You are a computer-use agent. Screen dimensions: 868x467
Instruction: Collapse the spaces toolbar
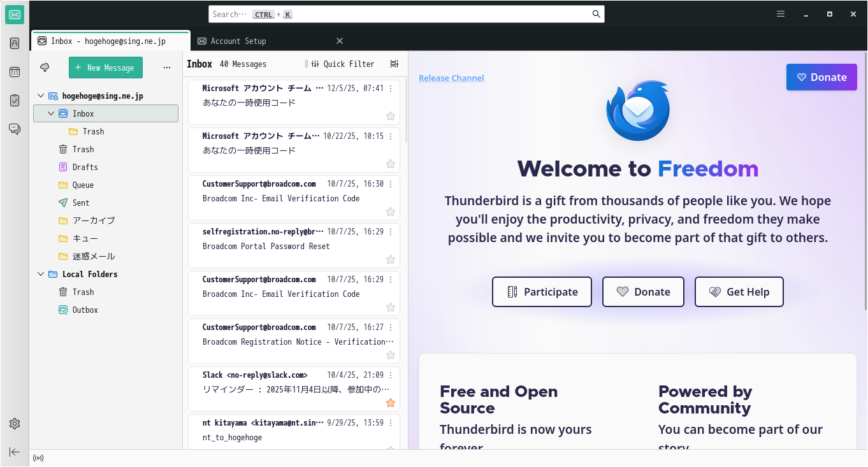pyautogui.click(x=15, y=452)
